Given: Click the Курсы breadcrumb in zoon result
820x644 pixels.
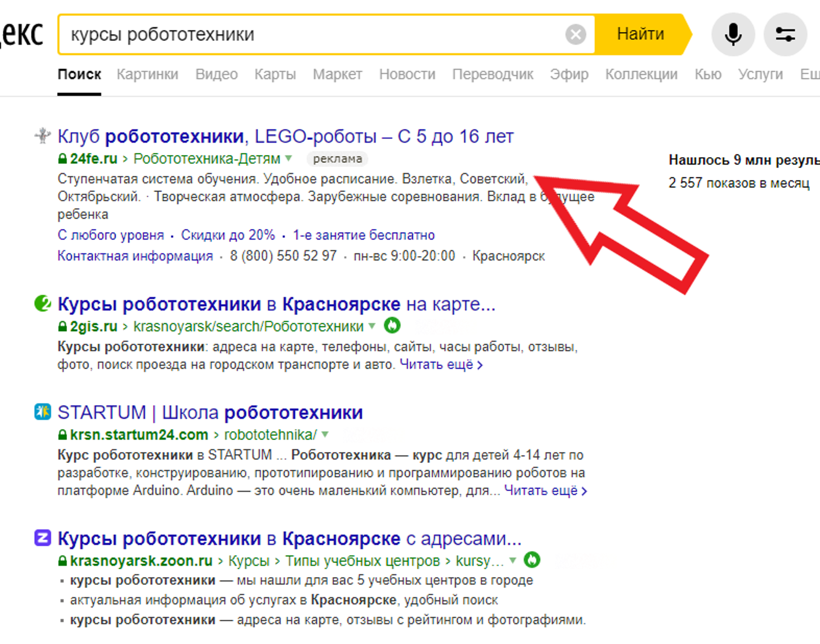Looking at the screenshot, I should coord(249,560).
